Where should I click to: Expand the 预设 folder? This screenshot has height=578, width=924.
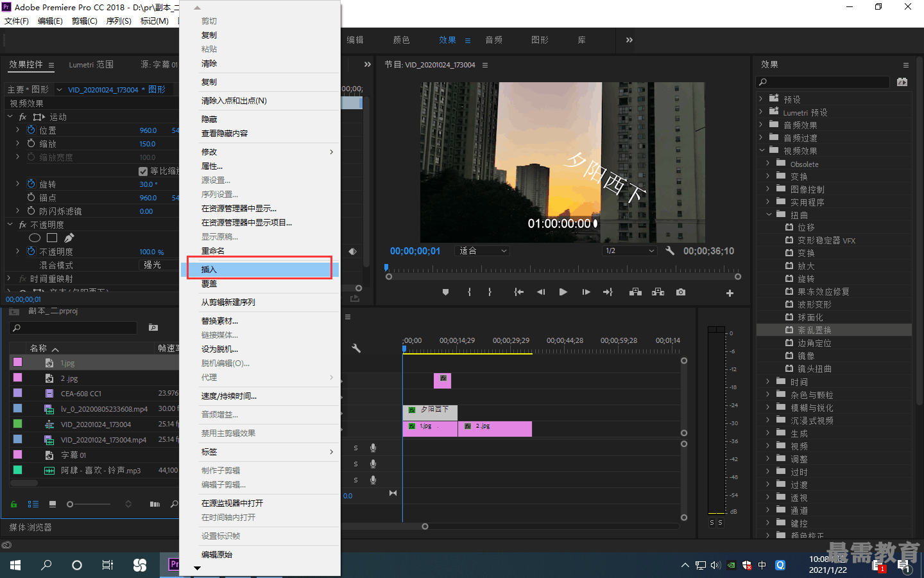point(761,99)
